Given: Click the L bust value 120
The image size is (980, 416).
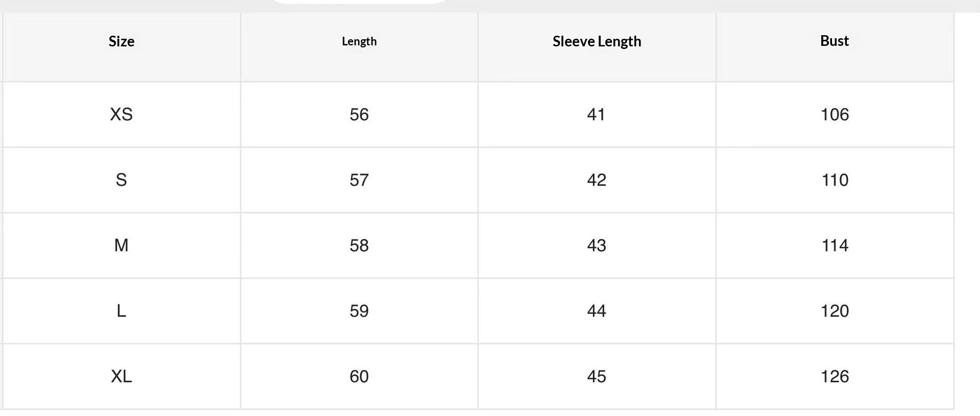Looking at the screenshot, I should 835,311.
